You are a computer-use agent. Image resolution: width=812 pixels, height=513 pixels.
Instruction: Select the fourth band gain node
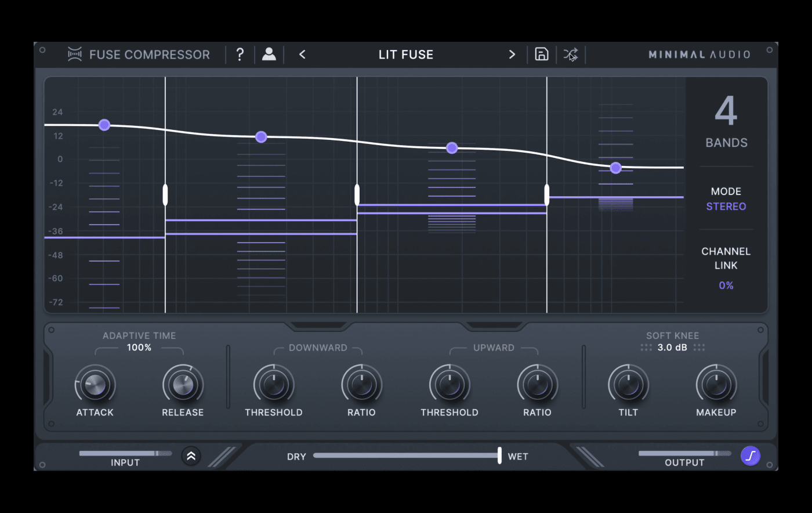point(616,168)
